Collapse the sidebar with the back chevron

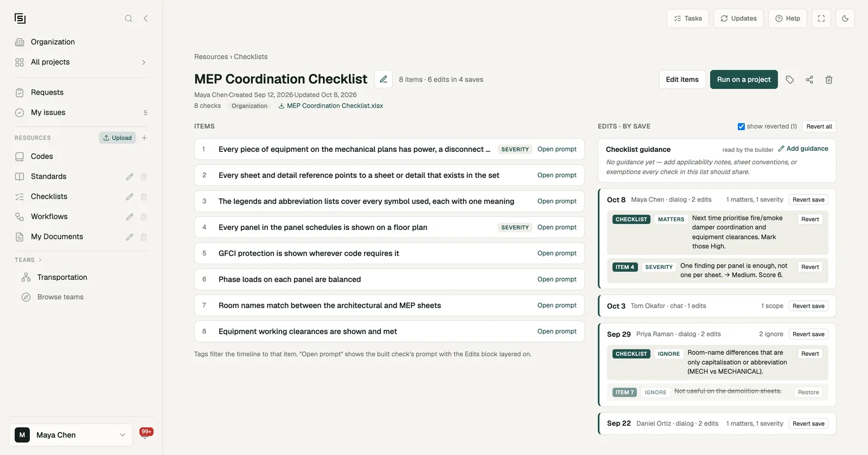[x=145, y=18]
